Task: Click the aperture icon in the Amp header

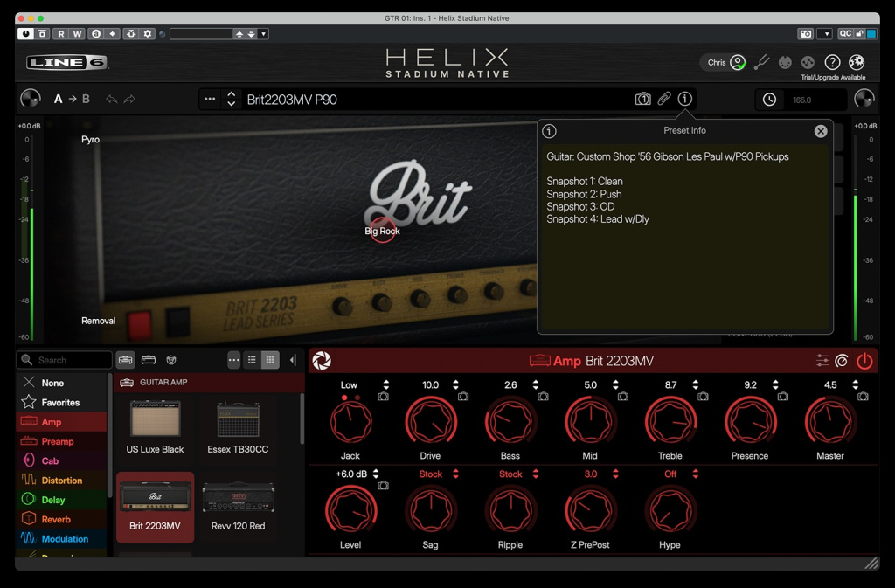Action: tap(322, 361)
